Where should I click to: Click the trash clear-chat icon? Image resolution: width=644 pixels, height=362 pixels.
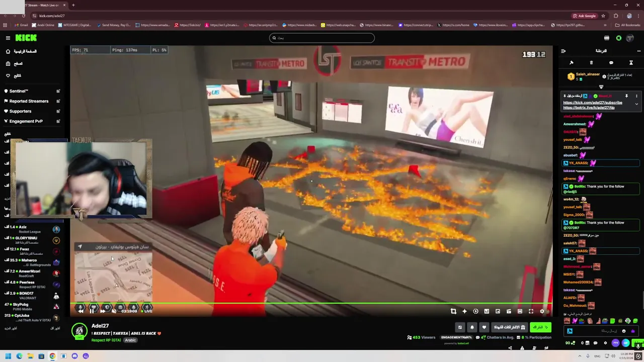pyautogui.click(x=591, y=63)
